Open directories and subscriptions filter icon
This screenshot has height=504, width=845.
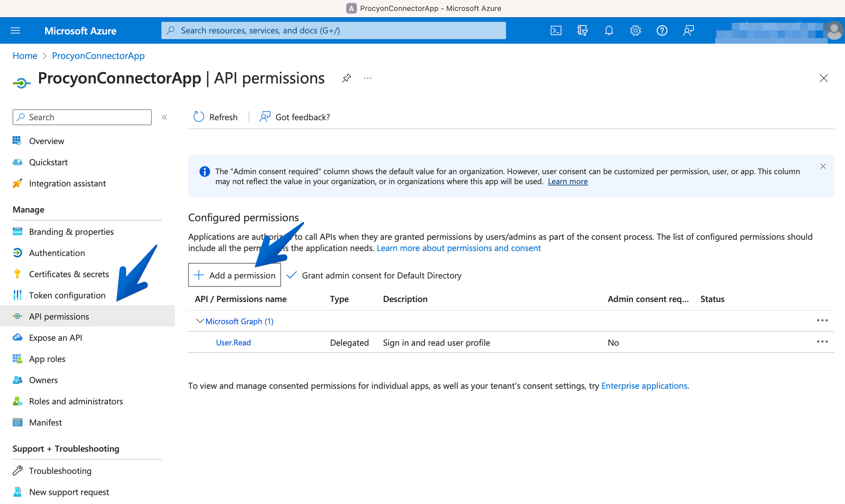pos(582,30)
